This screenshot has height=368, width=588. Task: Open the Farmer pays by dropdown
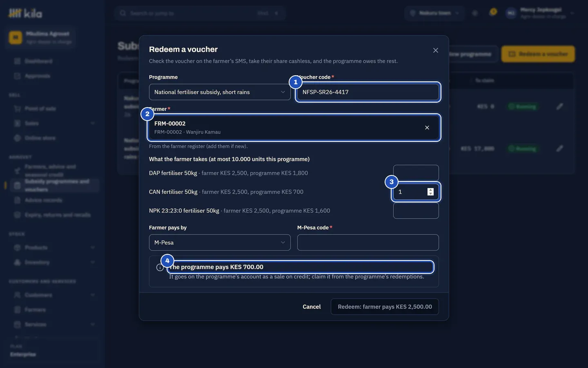tap(220, 242)
